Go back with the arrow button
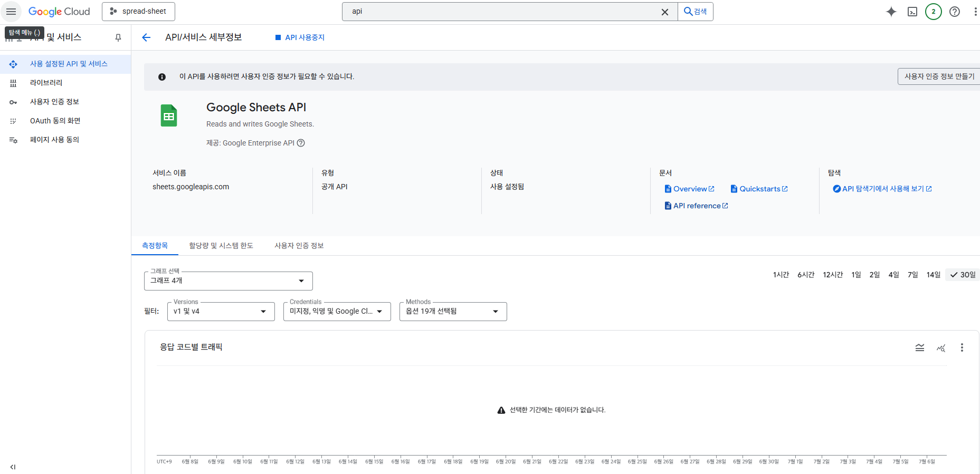This screenshot has width=980, height=474. pos(146,37)
